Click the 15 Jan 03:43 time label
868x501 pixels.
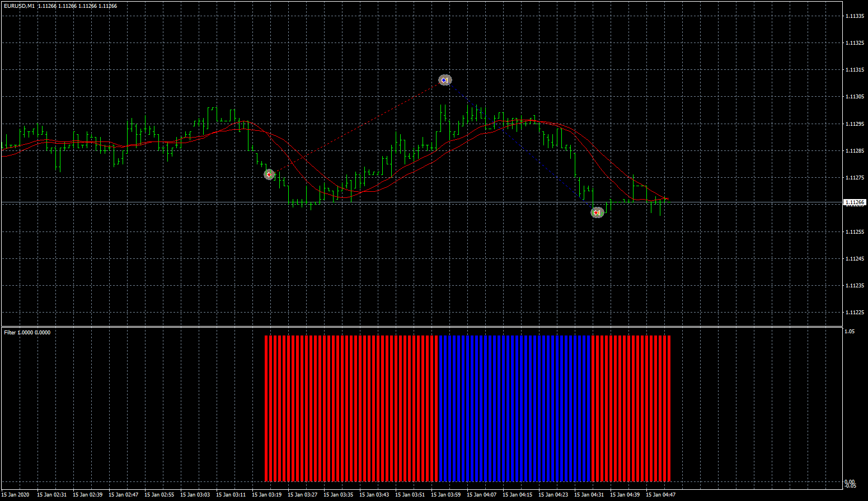[374, 494]
